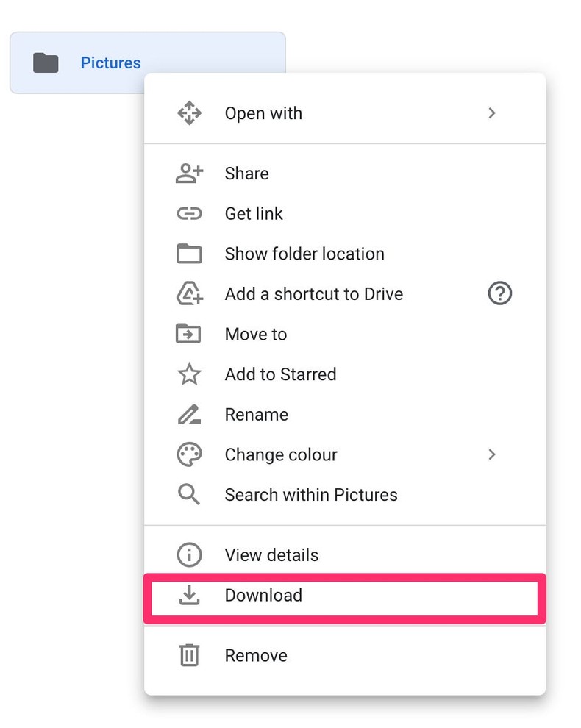This screenshot has height=728, width=581.
Task: Click the shortcut help question-mark button
Action: 500,293
